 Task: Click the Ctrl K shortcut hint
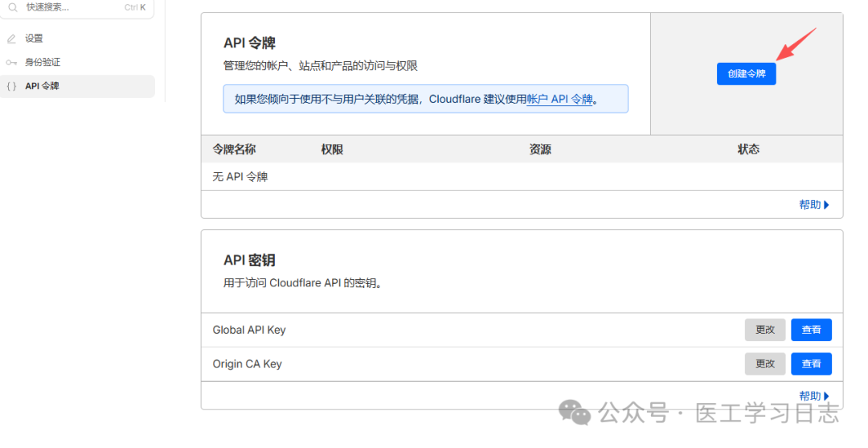[x=135, y=7]
